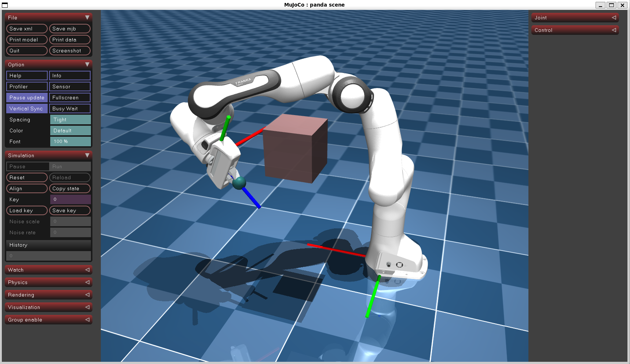Disable Vertical Sync option
The width and height of the screenshot is (630, 364).
pos(27,109)
